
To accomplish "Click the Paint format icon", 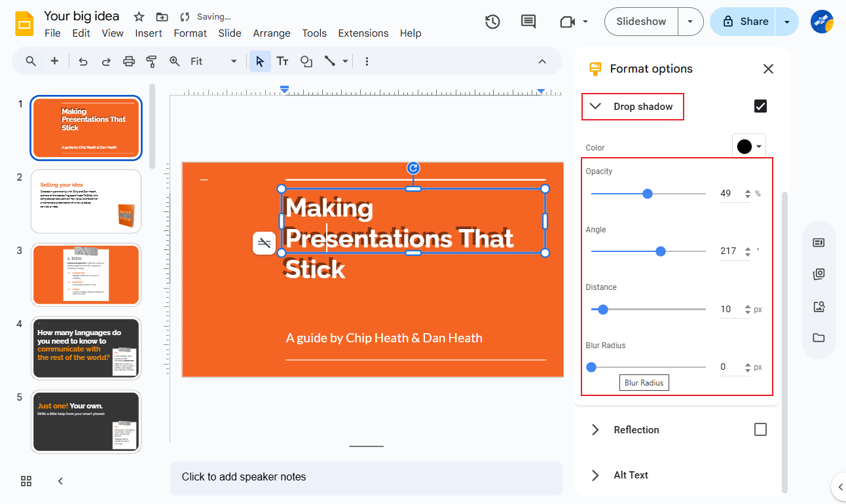I will point(151,61).
